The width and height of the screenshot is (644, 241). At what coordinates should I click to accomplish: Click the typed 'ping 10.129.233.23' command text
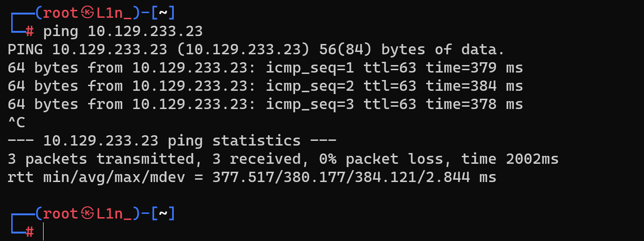point(123,31)
